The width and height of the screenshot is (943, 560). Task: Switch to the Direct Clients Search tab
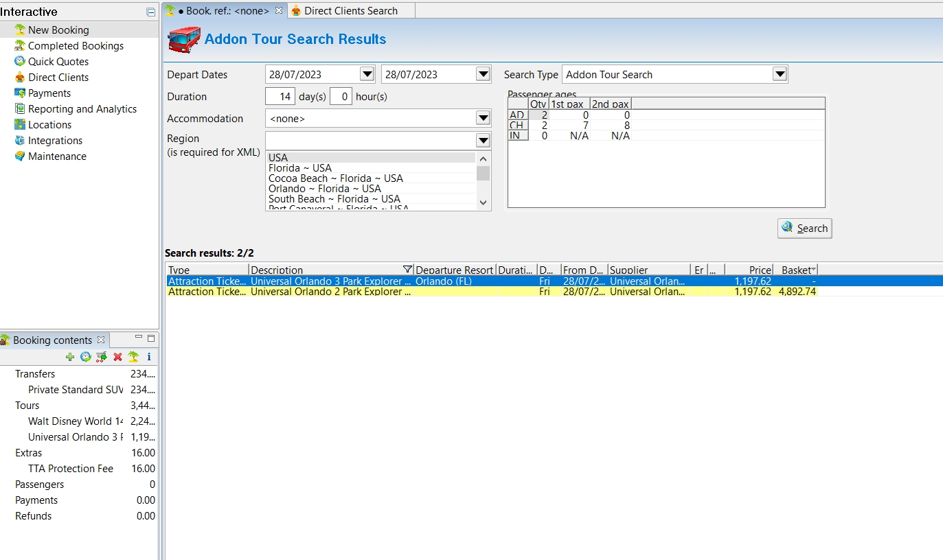[x=350, y=10]
